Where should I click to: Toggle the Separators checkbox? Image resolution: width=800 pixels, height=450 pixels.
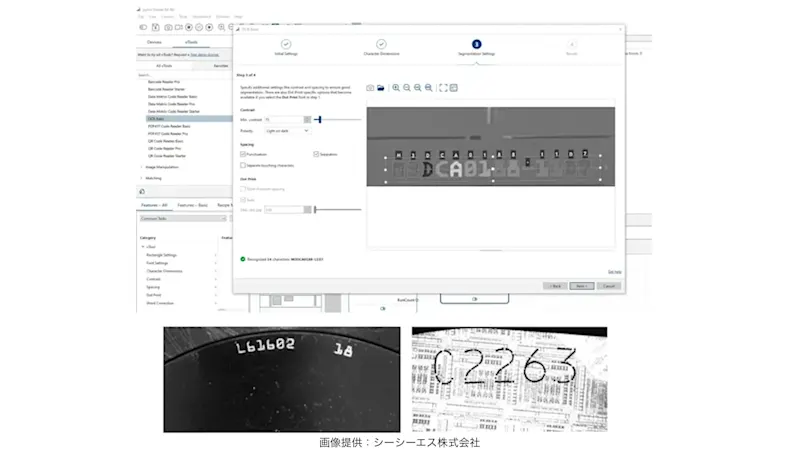[316, 154]
